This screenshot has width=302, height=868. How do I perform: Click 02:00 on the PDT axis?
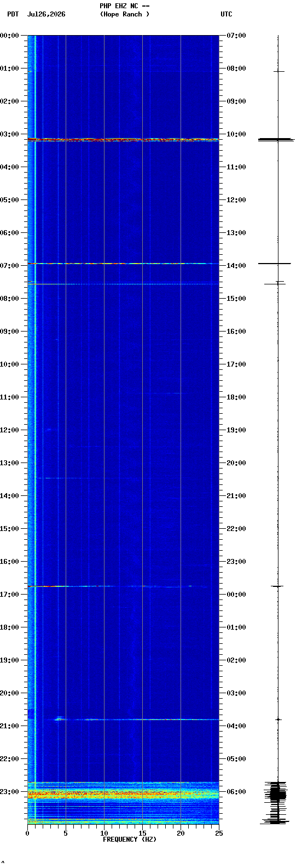(x=9, y=101)
